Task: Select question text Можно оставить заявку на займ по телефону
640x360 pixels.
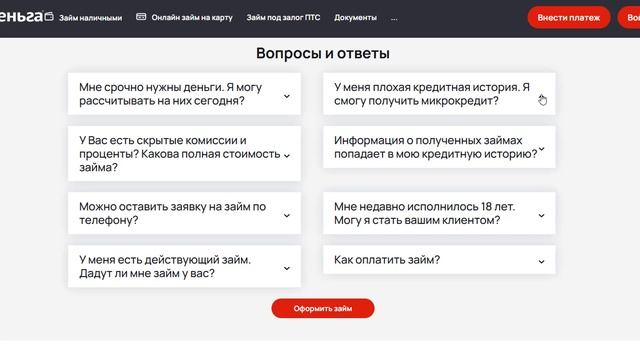Action: [x=173, y=213]
